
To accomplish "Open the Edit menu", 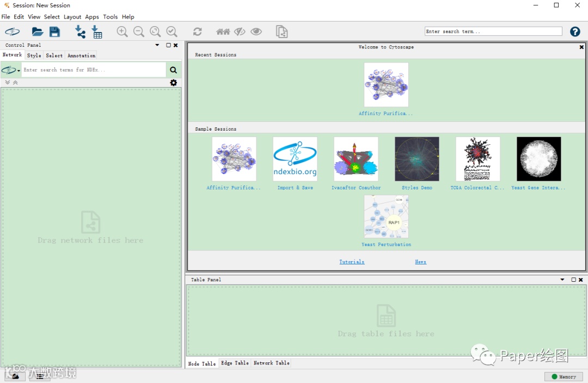I will [x=19, y=17].
